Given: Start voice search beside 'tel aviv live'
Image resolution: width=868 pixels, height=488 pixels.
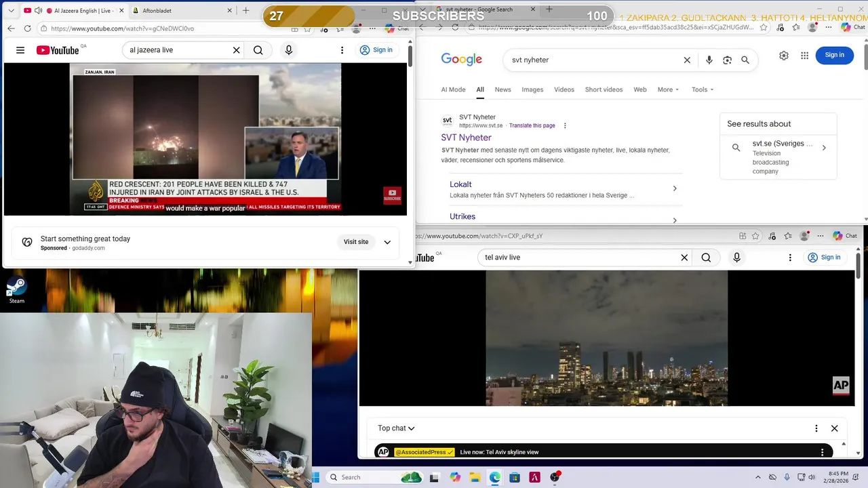Looking at the screenshot, I should click(737, 258).
